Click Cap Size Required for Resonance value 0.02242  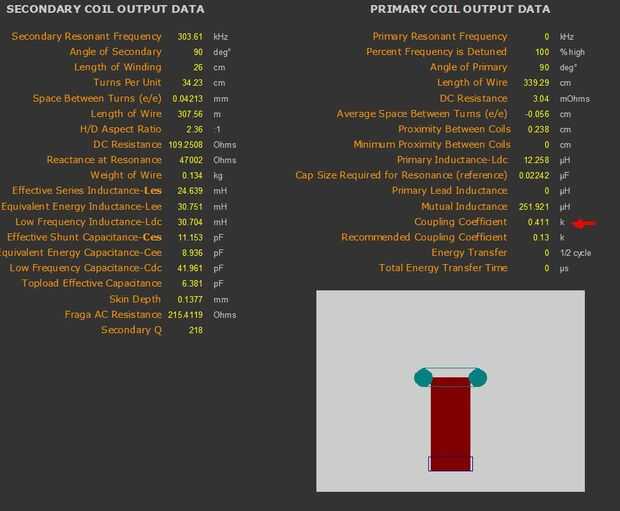coord(534,175)
